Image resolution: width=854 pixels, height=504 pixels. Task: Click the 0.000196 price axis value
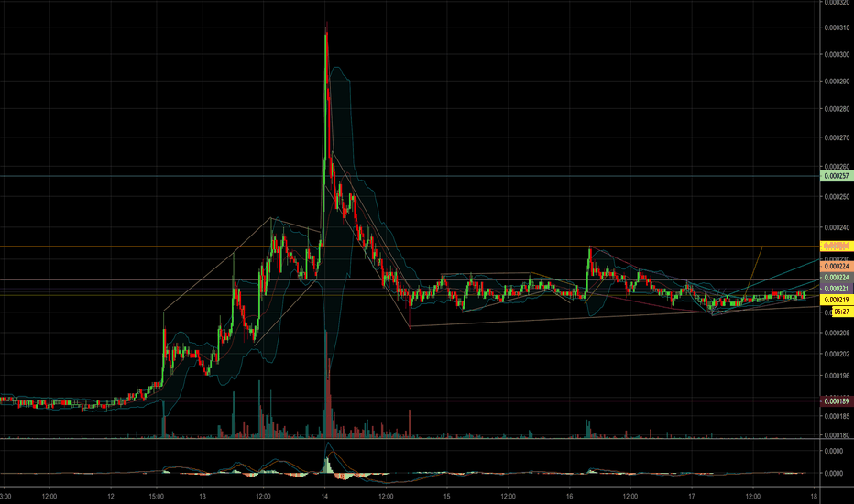[x=837, y=376]
